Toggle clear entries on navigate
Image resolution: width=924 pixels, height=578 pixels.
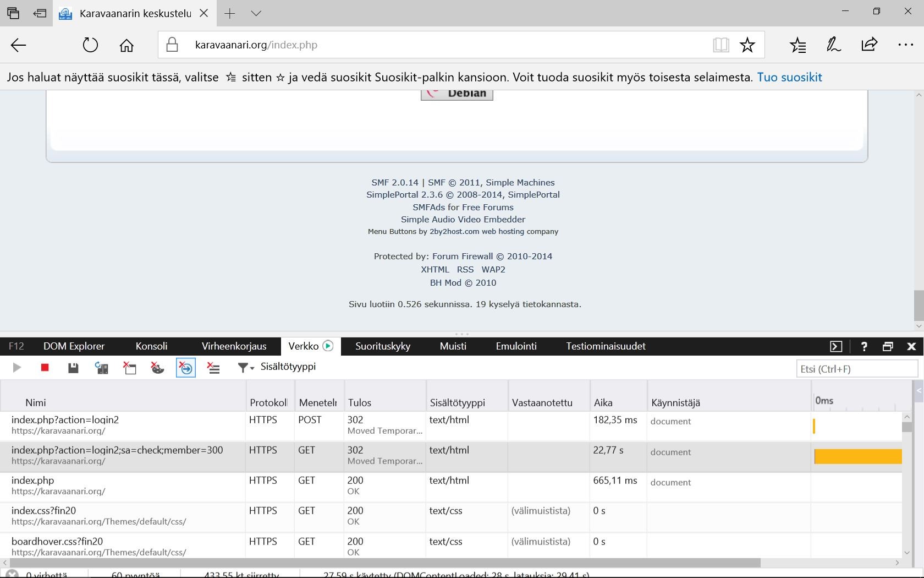click(186, 368)
